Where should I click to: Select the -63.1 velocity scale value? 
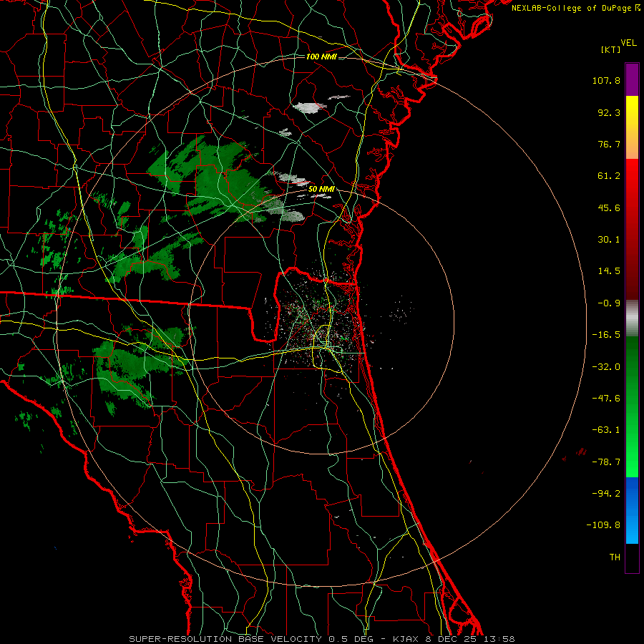tap(606, 430)
